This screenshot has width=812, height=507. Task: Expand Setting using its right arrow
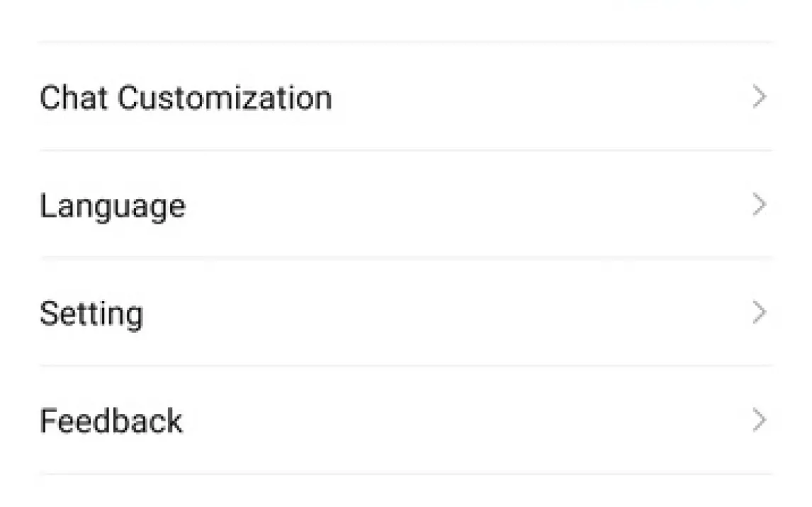[759, 313]
